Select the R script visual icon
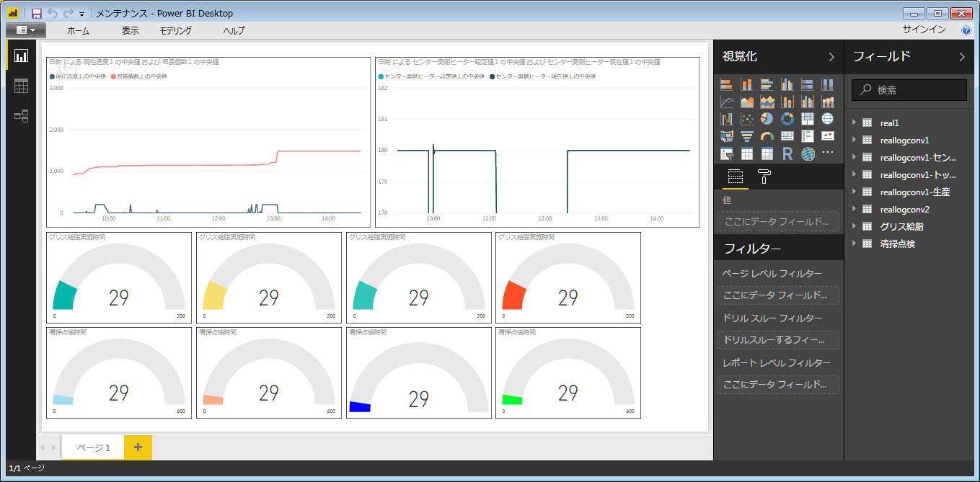Screen dimensions: 980x482 tap(787, 153)
